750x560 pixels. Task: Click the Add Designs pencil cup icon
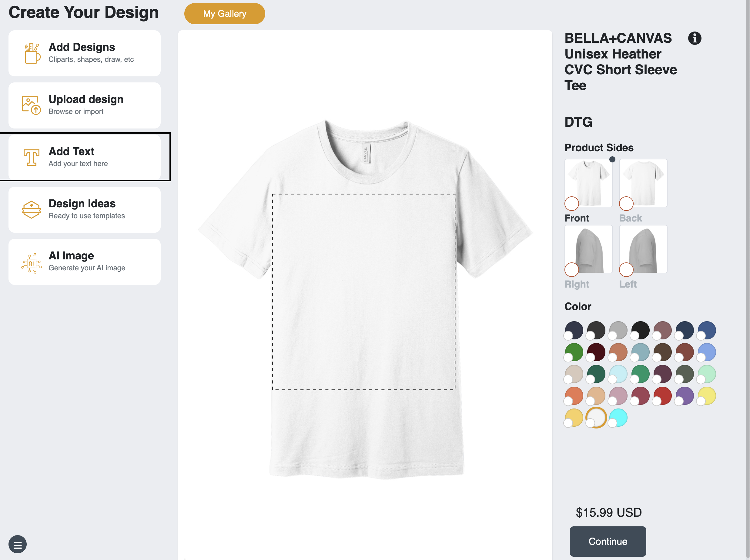point(32,53)
